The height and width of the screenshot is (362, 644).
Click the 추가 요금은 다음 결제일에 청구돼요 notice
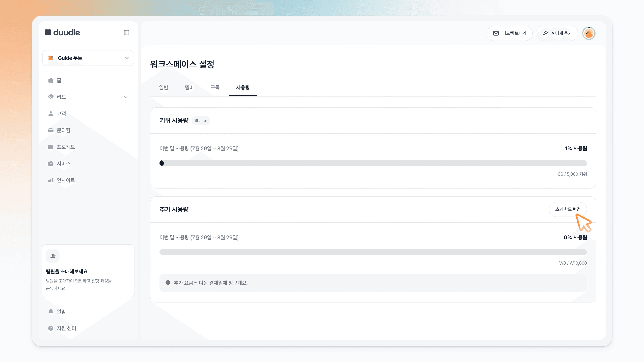coord(373,283)
